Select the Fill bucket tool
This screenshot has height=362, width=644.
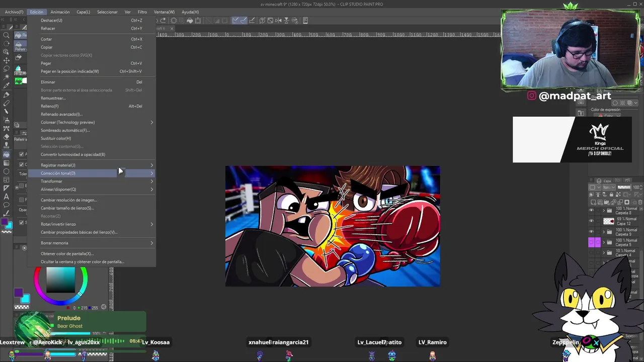pyautogui.click(x=6, y=154)
